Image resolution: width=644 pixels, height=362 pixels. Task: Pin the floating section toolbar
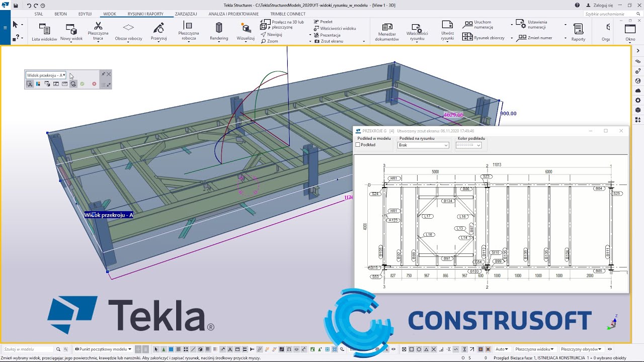click(103, 74)
